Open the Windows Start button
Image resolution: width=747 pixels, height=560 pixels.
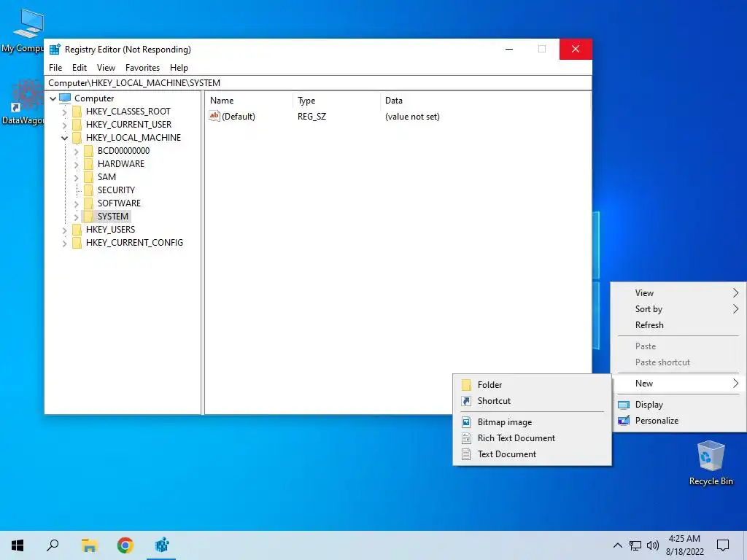pyautogui.click(x=18, y=545)
